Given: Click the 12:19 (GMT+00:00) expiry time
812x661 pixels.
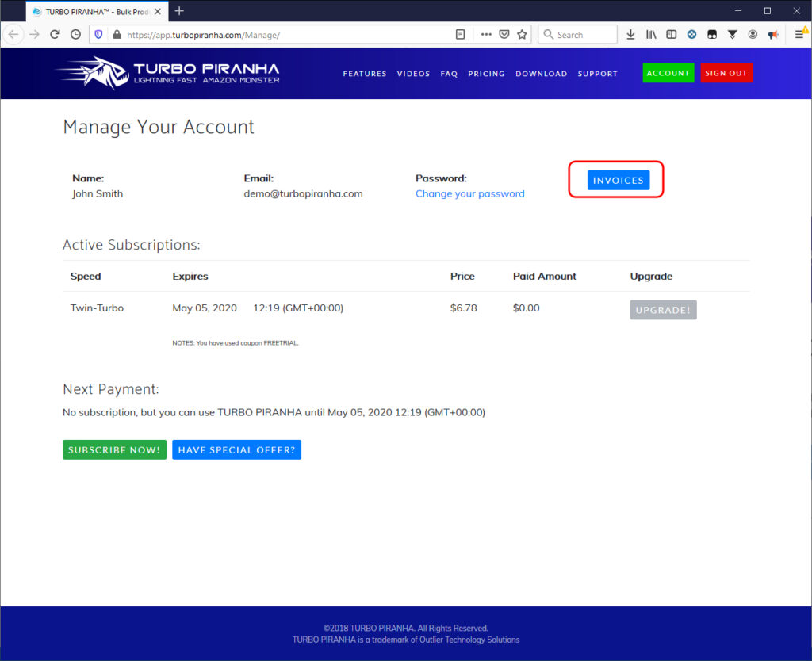Looking at the screenshot, I should coord(298,308).
